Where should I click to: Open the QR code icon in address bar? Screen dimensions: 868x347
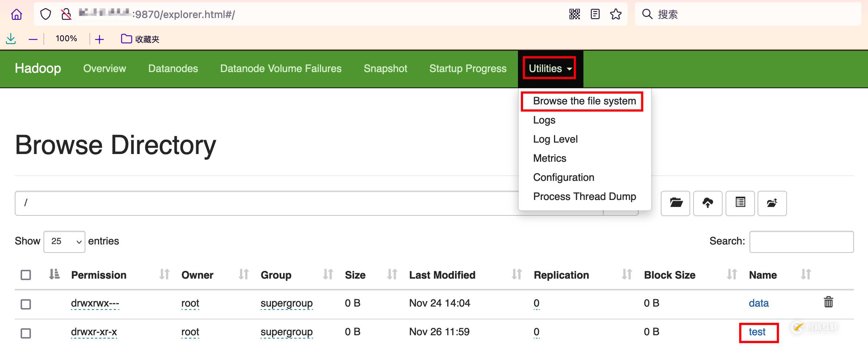[x=574, y=14]
